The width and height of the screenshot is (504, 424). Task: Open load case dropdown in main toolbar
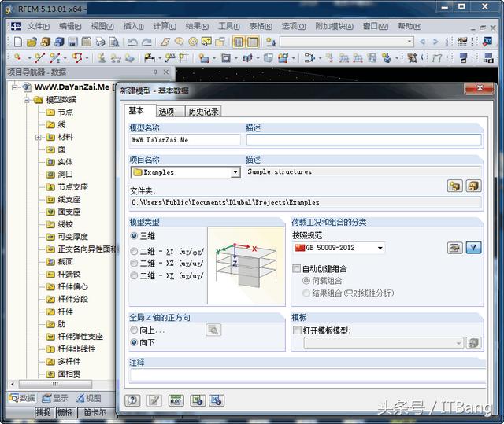[x=409, y=42]
